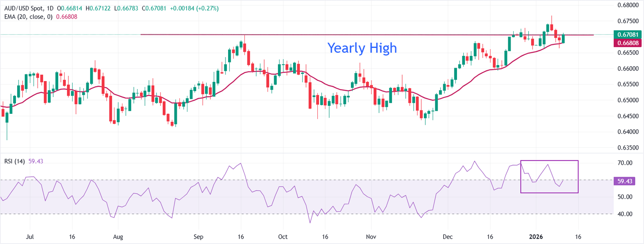
Task: Click the +0.00184 (+0.27%) change value
Action: coord(194,8)
